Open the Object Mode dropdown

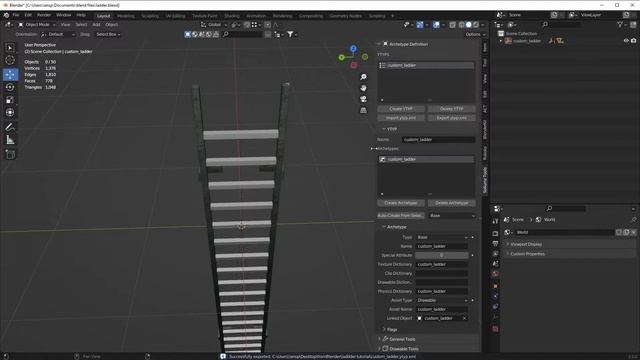37,25
